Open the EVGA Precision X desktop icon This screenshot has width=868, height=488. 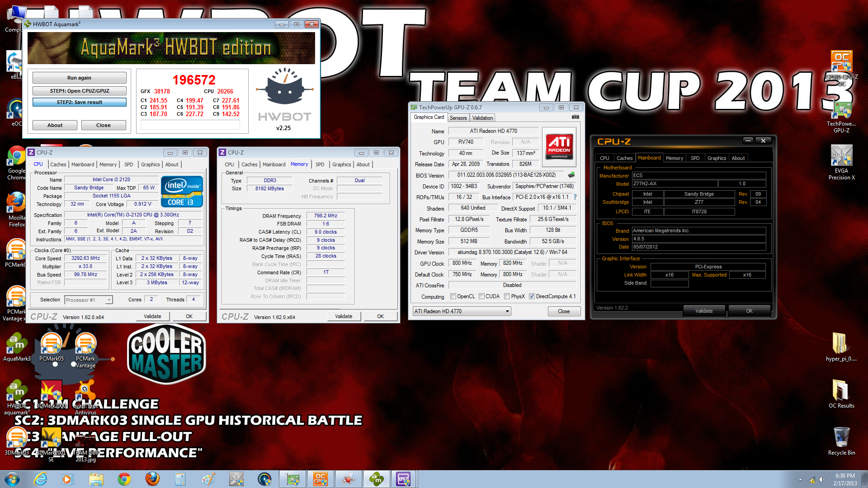(x=841, y=163)
